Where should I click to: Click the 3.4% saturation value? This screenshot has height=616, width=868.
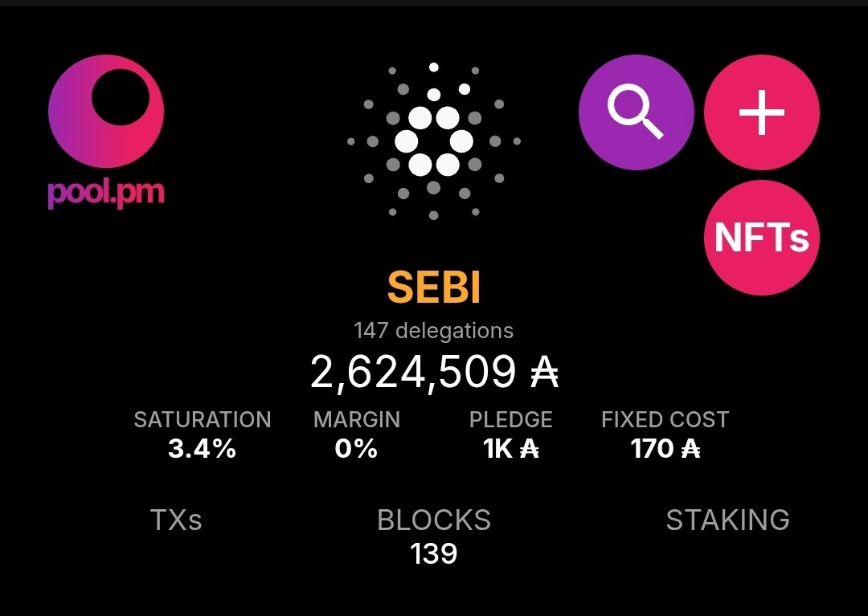pyautogui.click(x=203, y=448)
